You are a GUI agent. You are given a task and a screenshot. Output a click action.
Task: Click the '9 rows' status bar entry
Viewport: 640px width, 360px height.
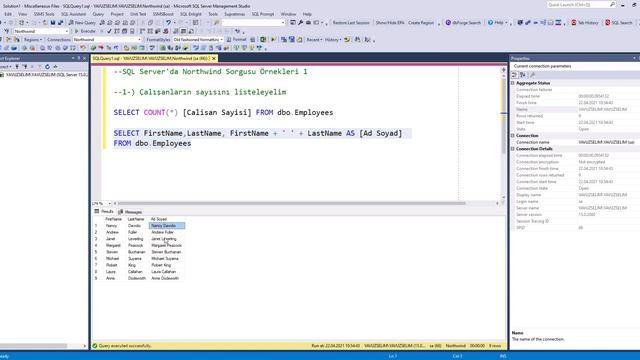click(x=495, y=346)
